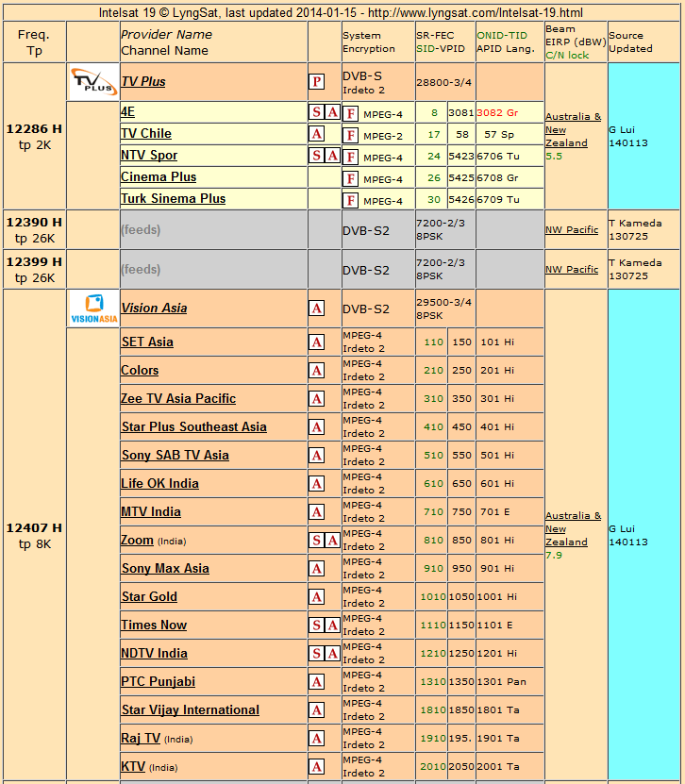Click the 28800-3/4 symbol rate value

[x=444, y=82]
